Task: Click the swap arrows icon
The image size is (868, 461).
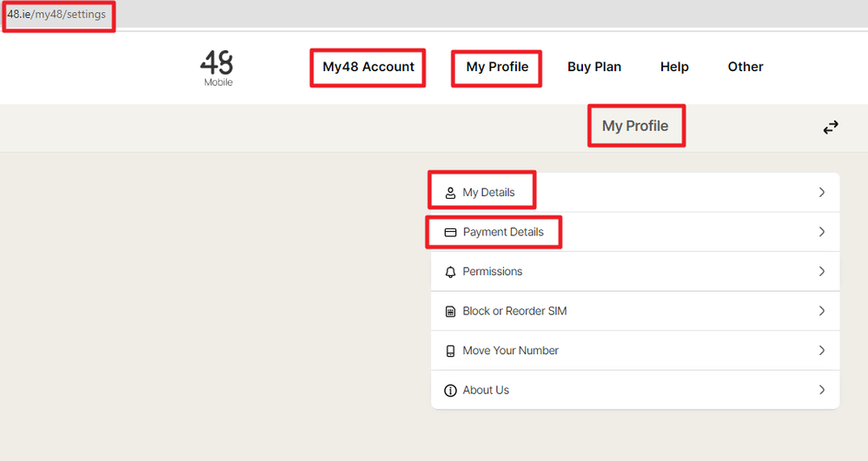Action: [x=831, y=128]
